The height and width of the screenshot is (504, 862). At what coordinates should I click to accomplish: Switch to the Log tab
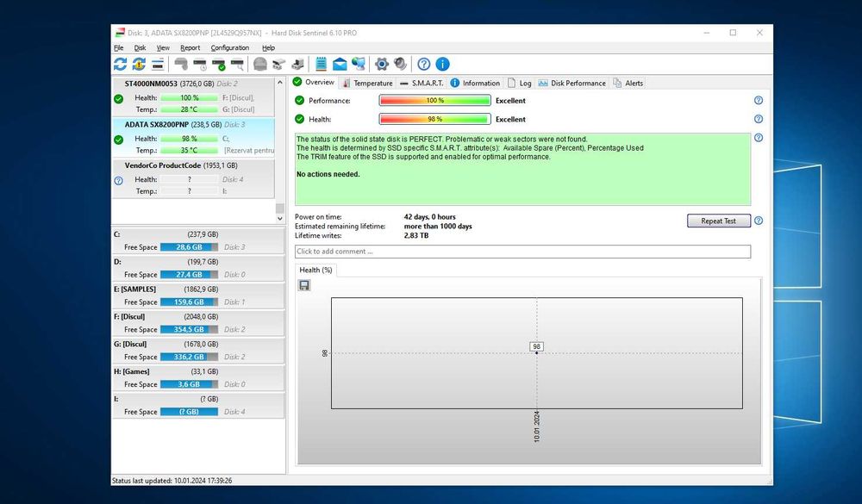click(520, 83)
